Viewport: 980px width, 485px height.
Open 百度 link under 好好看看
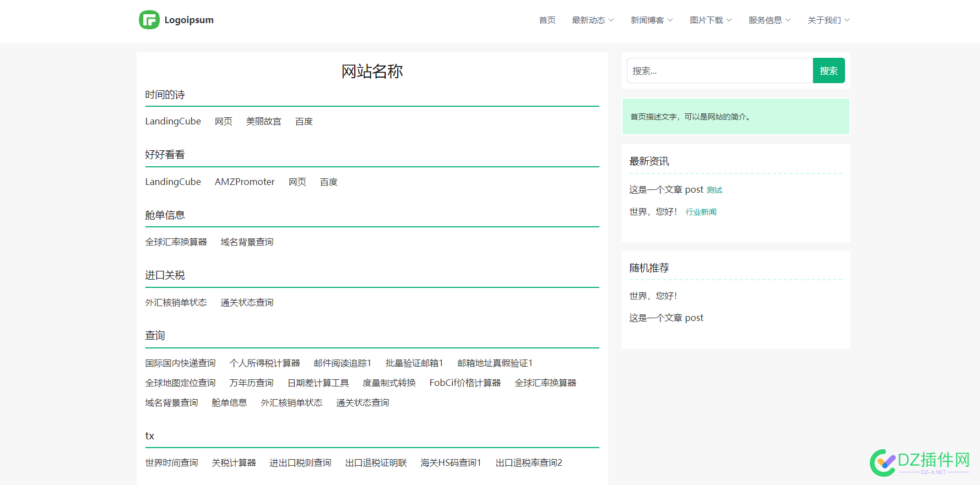(329, 182)
